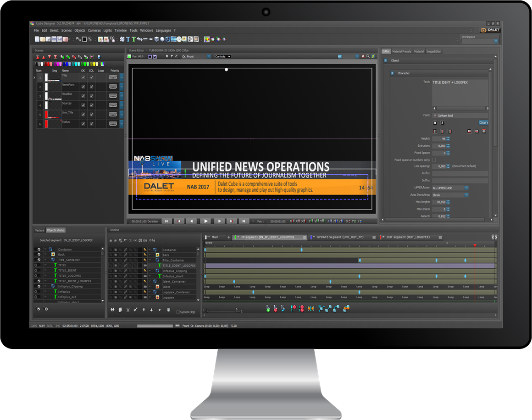The height and width of the screenshot is (420, 532).
Task: Enable Fixed space on numbers only checkbox
Action: pos(434,160)
